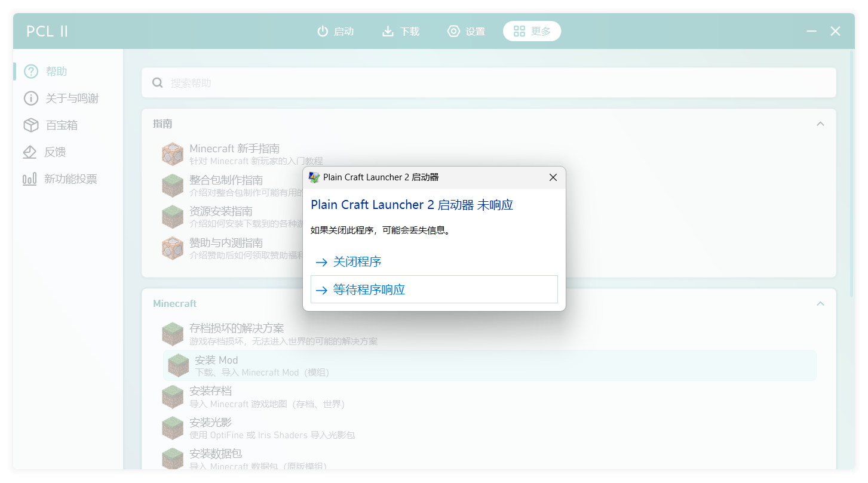The image size is (868, 483).
Task: Click the hexagon gear icon beside 设置
Action: tap(453, 31)
